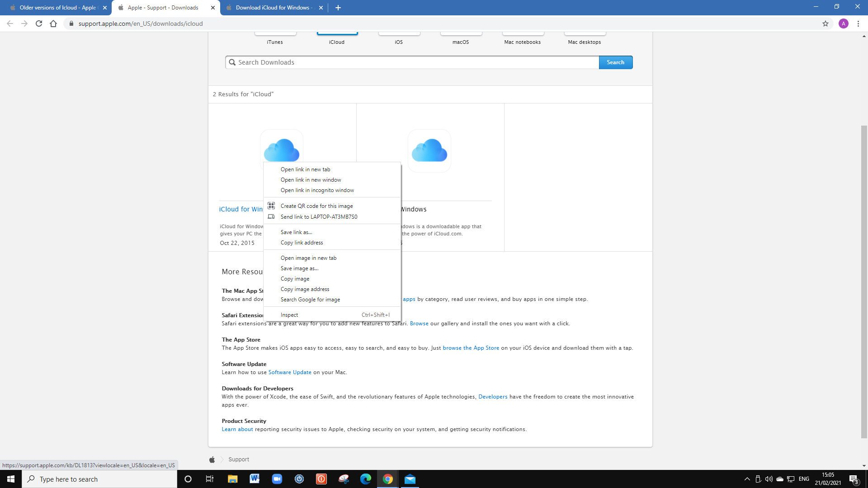Click the browser home icon
The height and width of the screenshot is (488, 868).
coord(53,23)
